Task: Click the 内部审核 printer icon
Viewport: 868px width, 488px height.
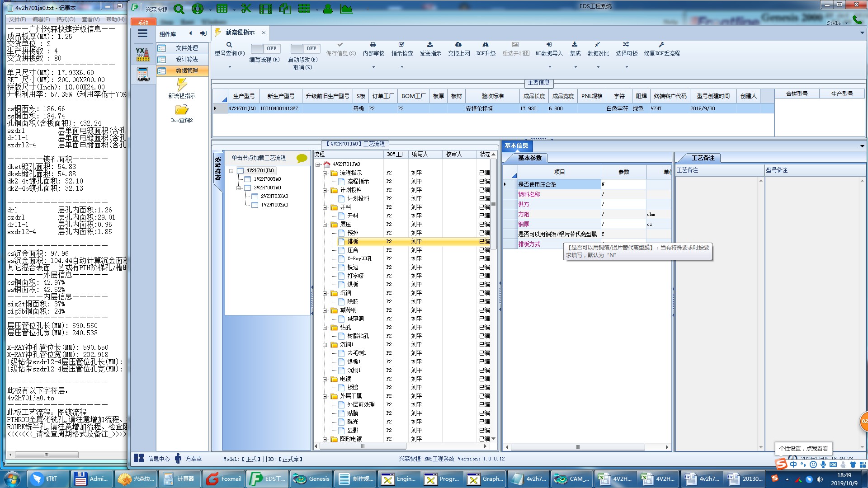Action: (373, 45)
